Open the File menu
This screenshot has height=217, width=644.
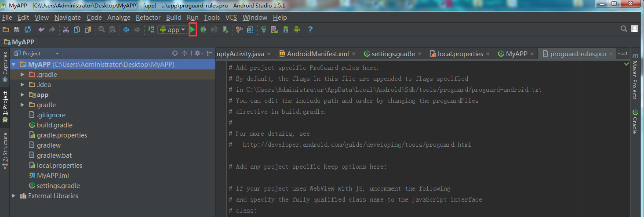[7, 18]
